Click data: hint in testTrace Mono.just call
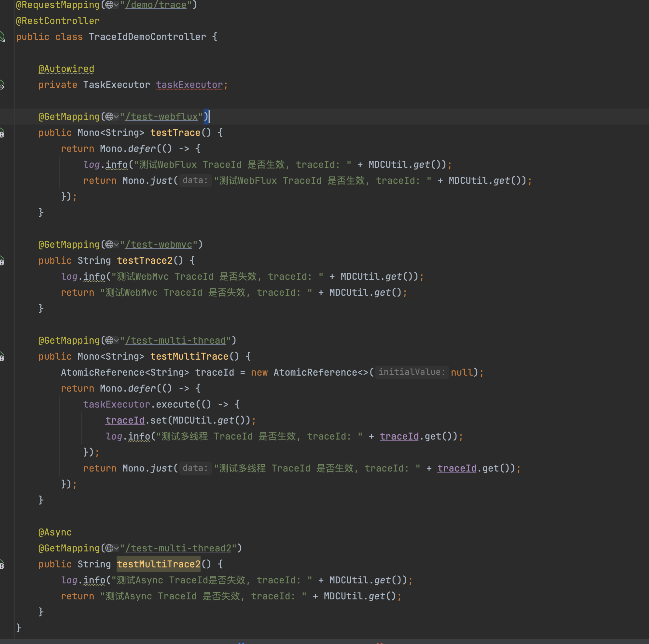This screenshot has height=644, width=649. pyautogui.click(x=195, y=180)
